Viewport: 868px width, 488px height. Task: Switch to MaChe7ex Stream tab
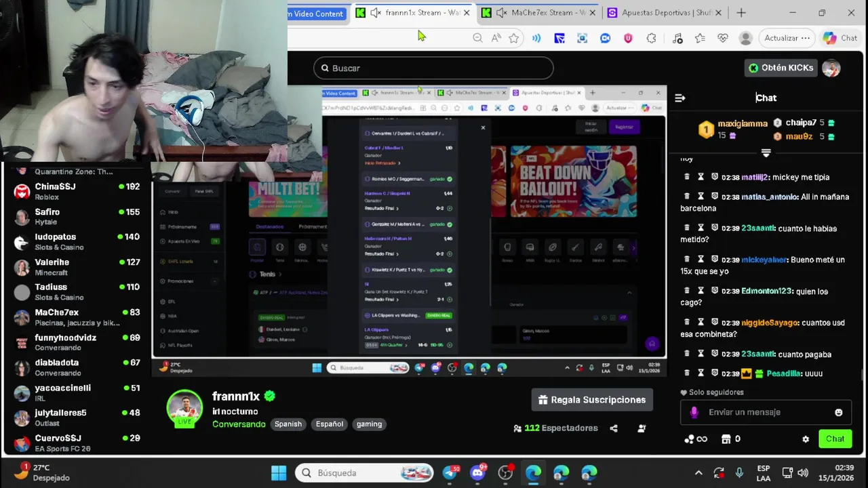point(539,13)
